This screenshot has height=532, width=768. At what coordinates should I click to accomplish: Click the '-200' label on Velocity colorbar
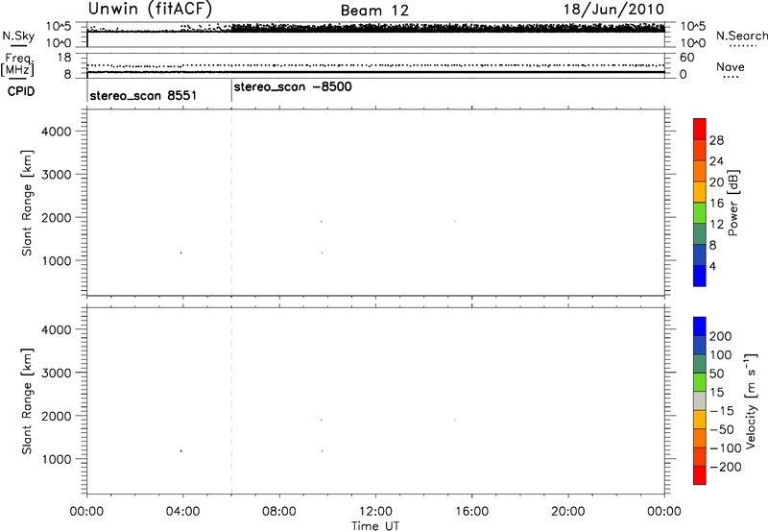pyautogui.click(x=726, y=467)
